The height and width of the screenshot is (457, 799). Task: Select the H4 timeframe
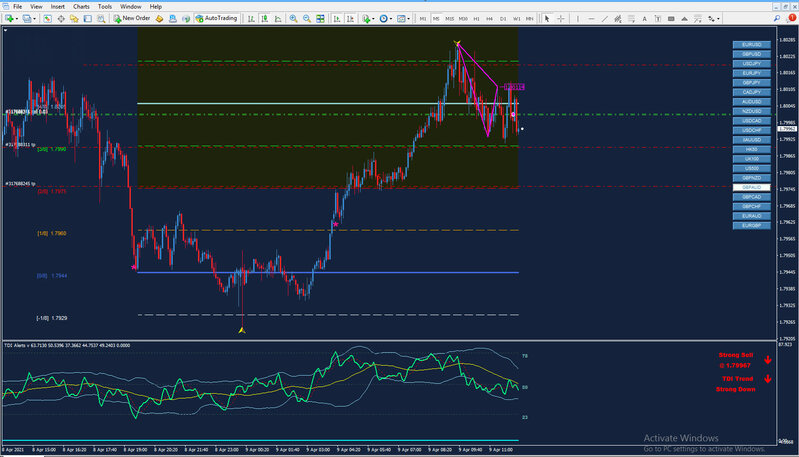[489, 19]
